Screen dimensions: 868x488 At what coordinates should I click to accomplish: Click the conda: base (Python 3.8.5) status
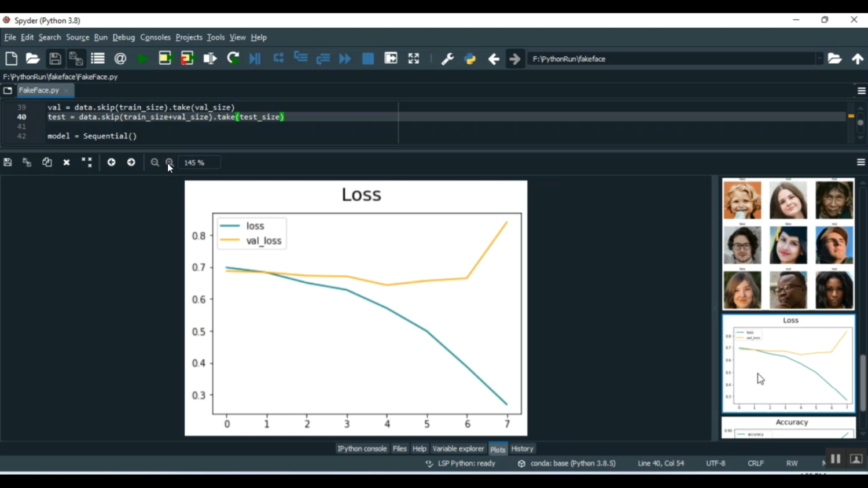tap(572, 463)
